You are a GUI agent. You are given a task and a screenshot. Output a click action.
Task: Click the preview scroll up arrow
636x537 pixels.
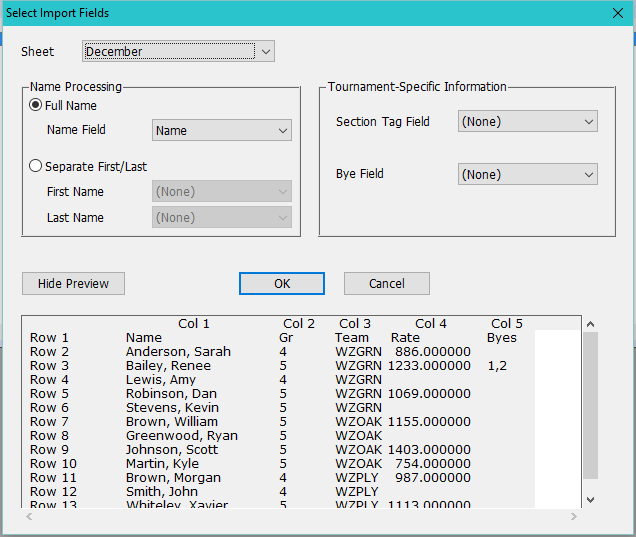pyautogui.click(x=590, y=324)
